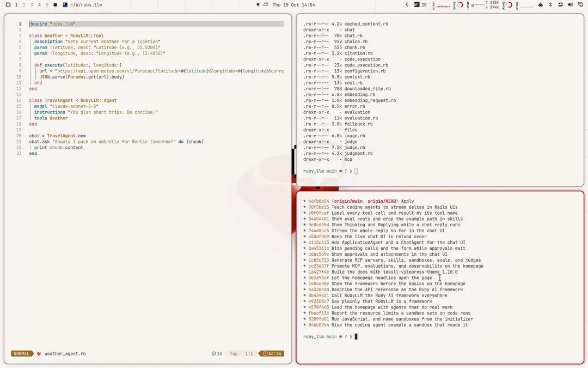Click the terminal window icon beside ~/W/ruby_llm
The image size is (588, 368).
[65, 5]
